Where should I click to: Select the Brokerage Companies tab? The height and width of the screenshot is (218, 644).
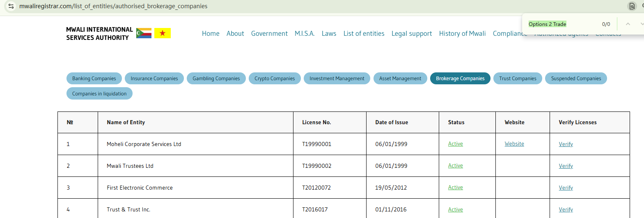click(x=460, y=79)
